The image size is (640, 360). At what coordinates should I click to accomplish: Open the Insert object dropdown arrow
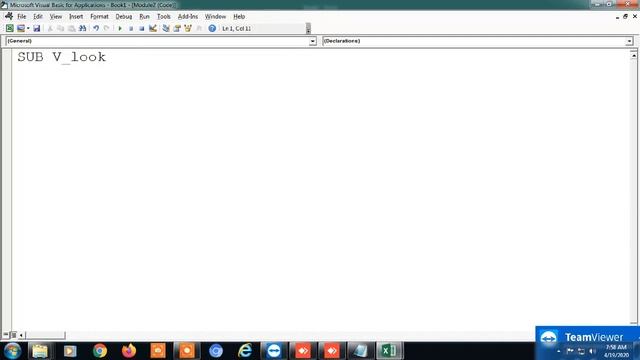click(x=28, y=28)
